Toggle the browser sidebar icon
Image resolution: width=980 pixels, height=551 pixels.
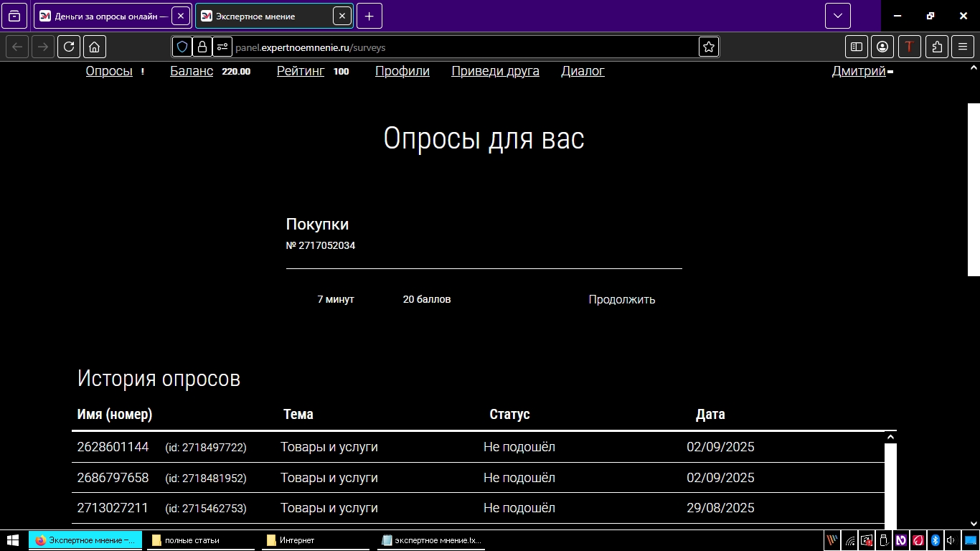[x=856, y=47]
